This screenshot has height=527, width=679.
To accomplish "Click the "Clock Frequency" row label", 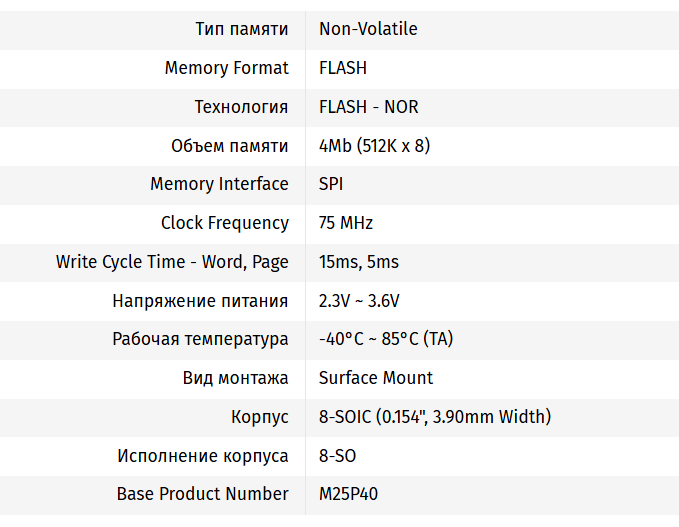I will click(x=225, y=223).
